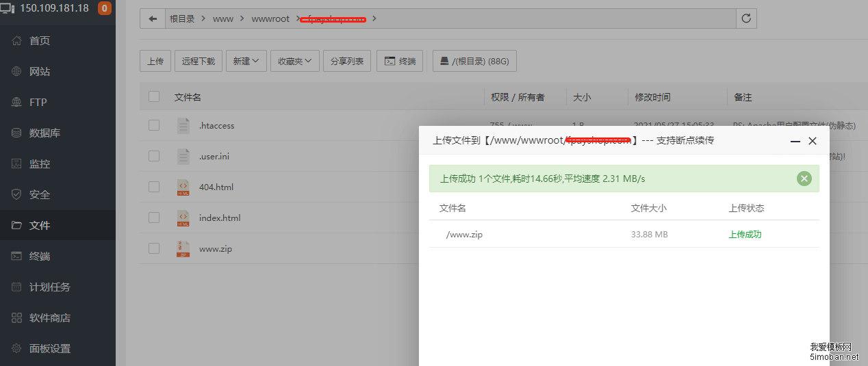Open the FTP sidebar item
Viewport: 868px width, 366px height.
pyautogui.click(x=58, y=103)
